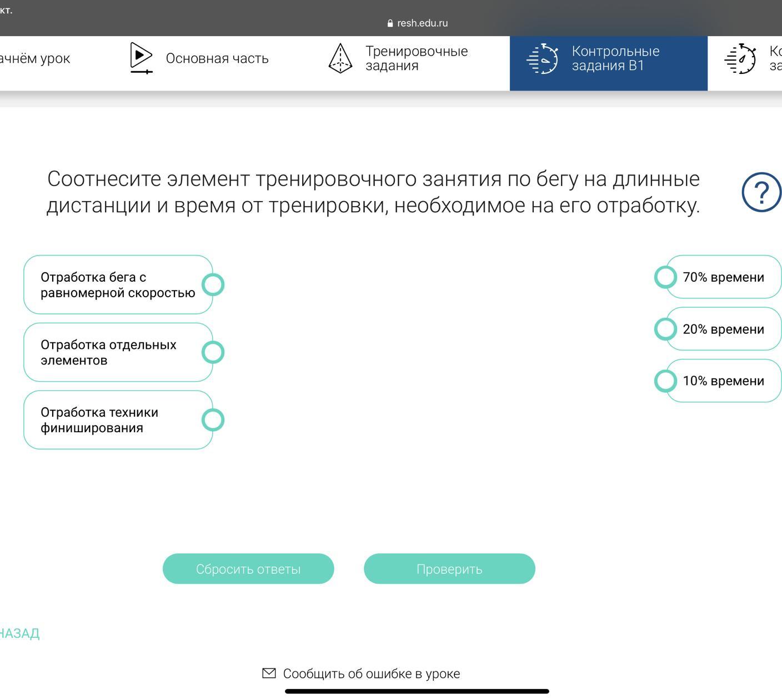Click the 10% времени answer card

pyautogui.click(x=724, y=381)
